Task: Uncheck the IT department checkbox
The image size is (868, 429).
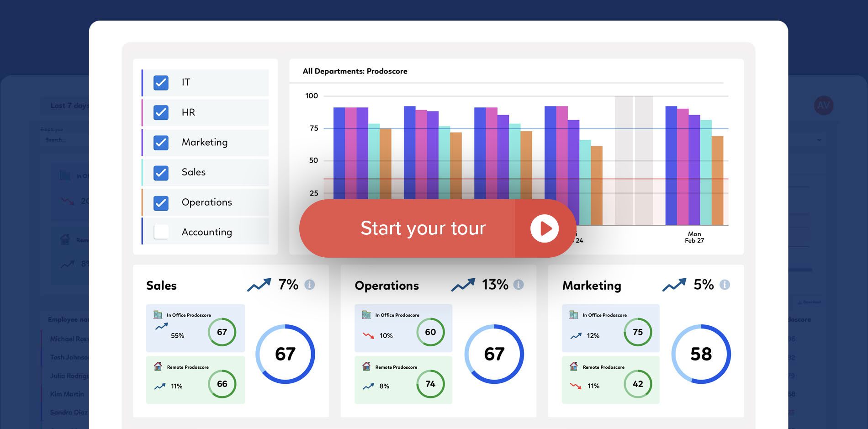Action: pyautogui.click(x=161, y=83)
